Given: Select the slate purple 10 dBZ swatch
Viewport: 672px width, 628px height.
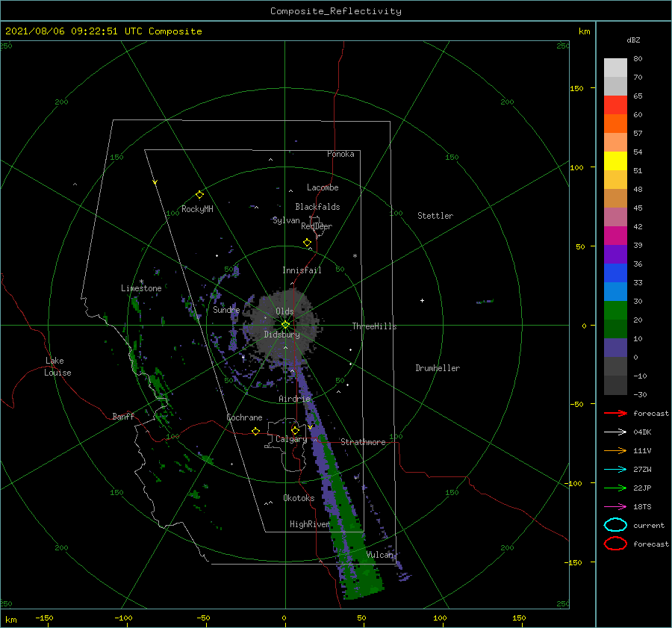Looking at the screenshot, I should click(615, 348).
